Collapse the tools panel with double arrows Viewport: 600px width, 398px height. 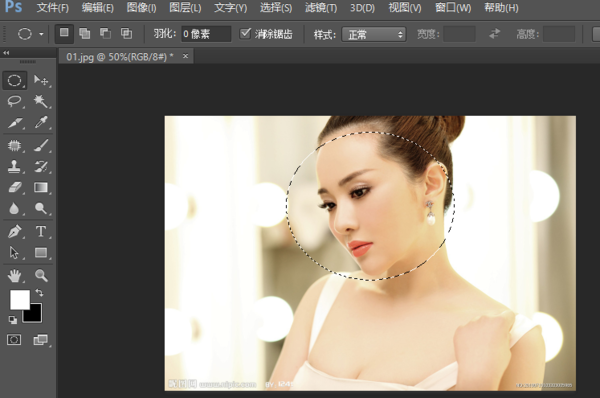(6, 53)
